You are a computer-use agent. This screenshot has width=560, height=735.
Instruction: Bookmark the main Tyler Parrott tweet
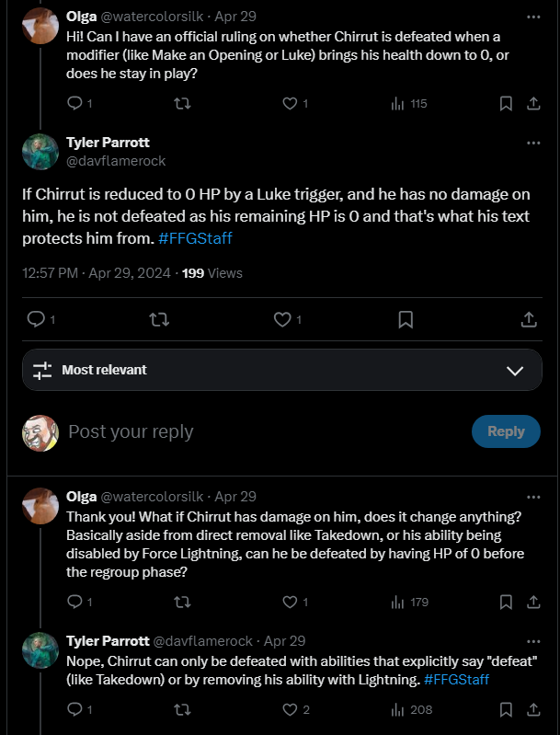pyautogui.click(x=406, y=320)
